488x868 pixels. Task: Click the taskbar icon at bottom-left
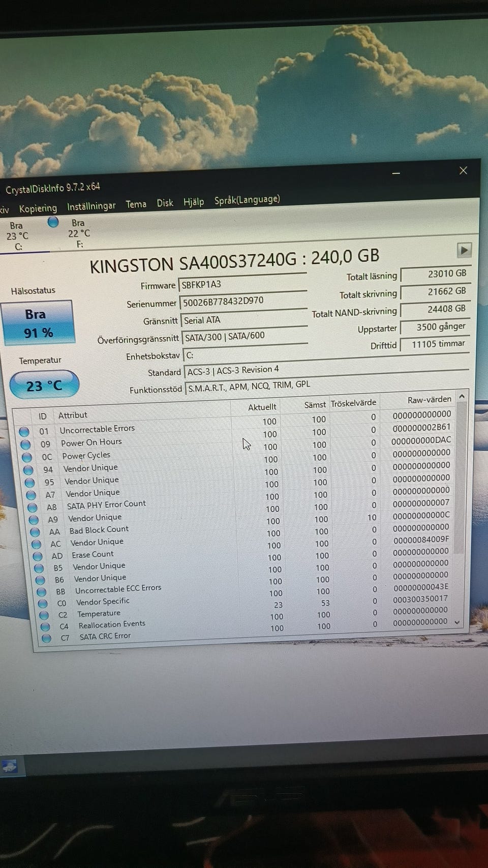pos(9,766)
